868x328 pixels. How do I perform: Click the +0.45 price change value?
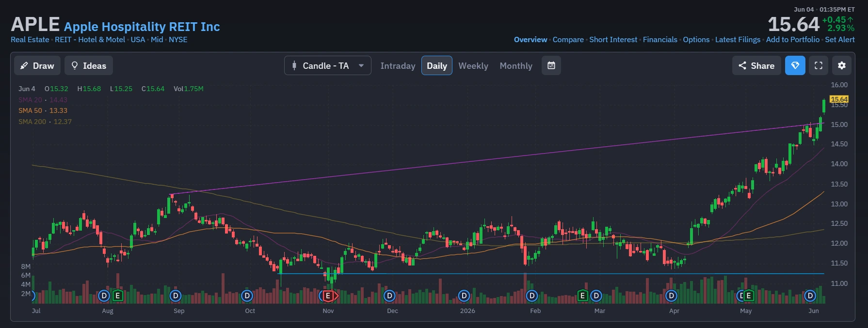(x=837, y=20)
